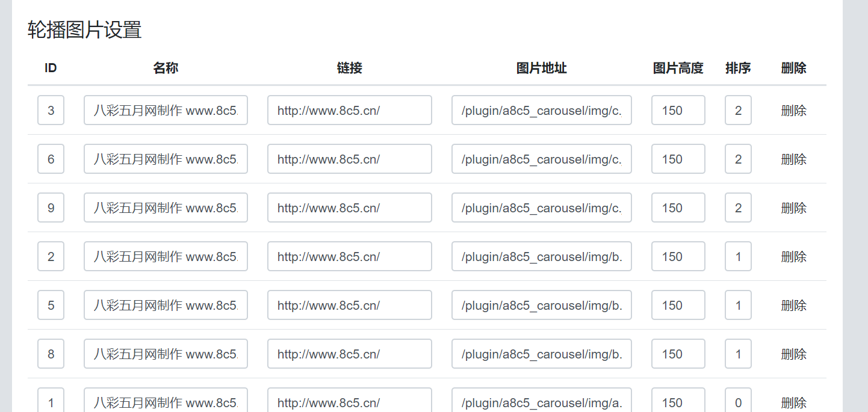Select the image path field in row ID 8

[542, 354]
